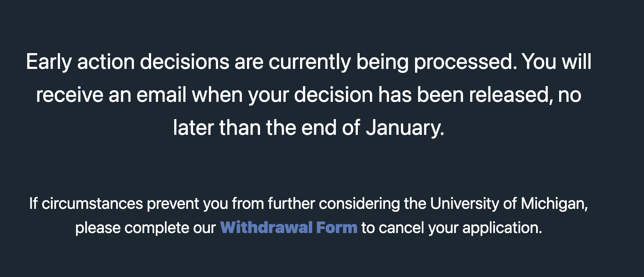This screenshot has width=644, height=277.
Task: Click the word "application" in the notice
Action: point(502,228)
